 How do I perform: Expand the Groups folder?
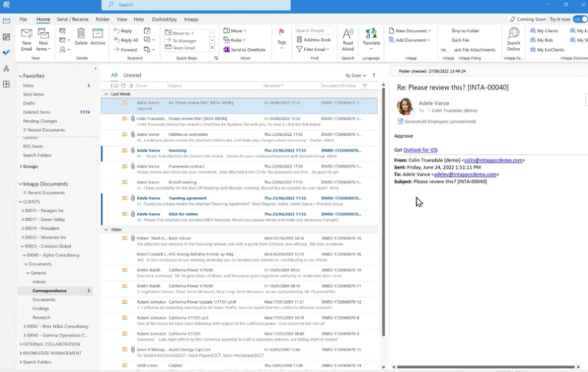(x=21, y=166)
